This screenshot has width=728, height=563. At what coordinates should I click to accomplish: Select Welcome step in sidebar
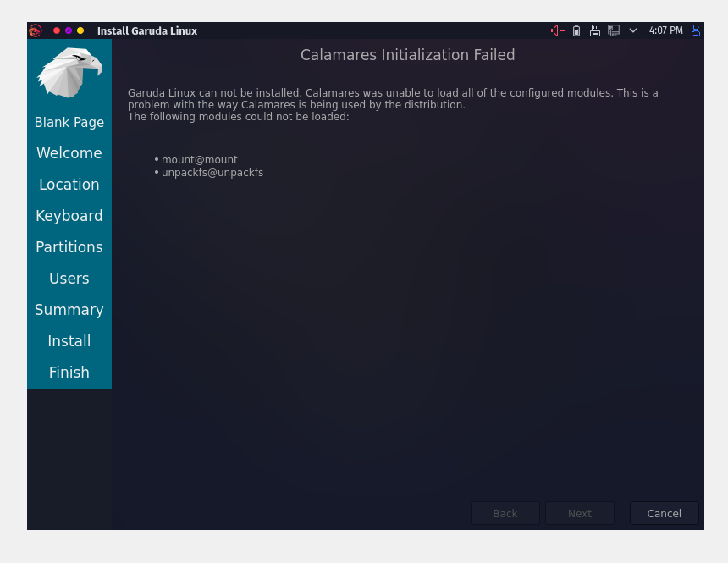pos(69,153)
